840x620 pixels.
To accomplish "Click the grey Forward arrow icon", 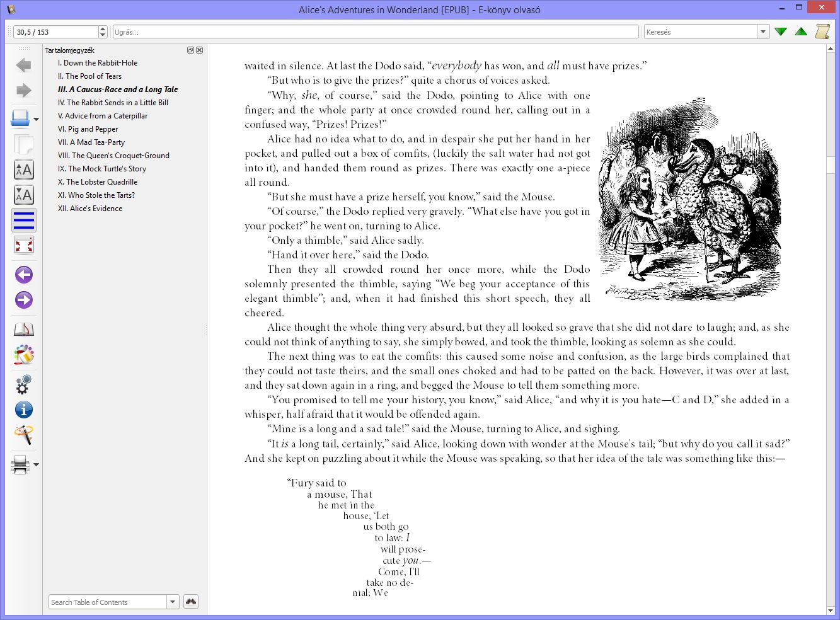I will coord(23,90).
